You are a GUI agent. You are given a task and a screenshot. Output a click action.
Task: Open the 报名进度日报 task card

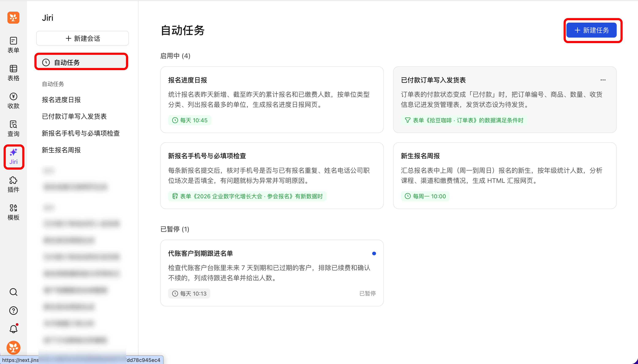[272, 99]
